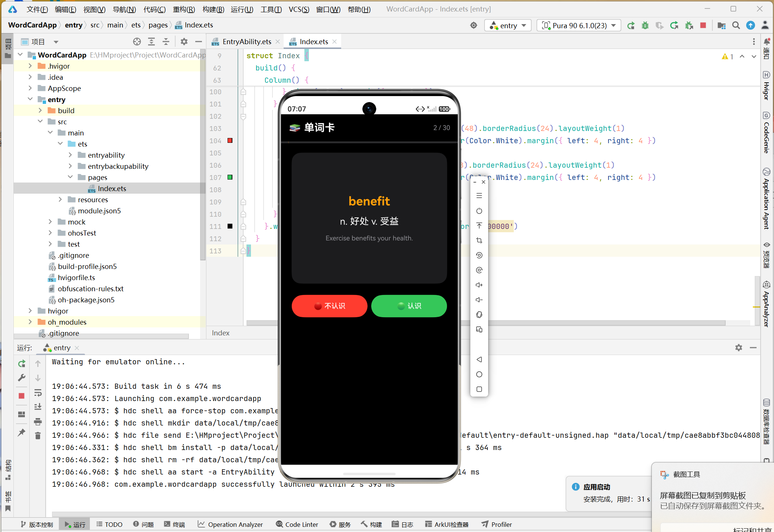Image resolution: width=774 pixels, height=532 pixels.
Task: Collapse the pages folder
Action: tap(70, 177)
